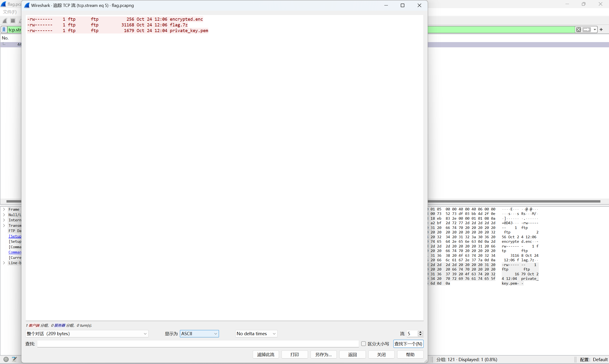The width and height of the screenshot is (609, 364).
Task: Expand the Transmission Control Protocol tree node
Action: point(4,225)
